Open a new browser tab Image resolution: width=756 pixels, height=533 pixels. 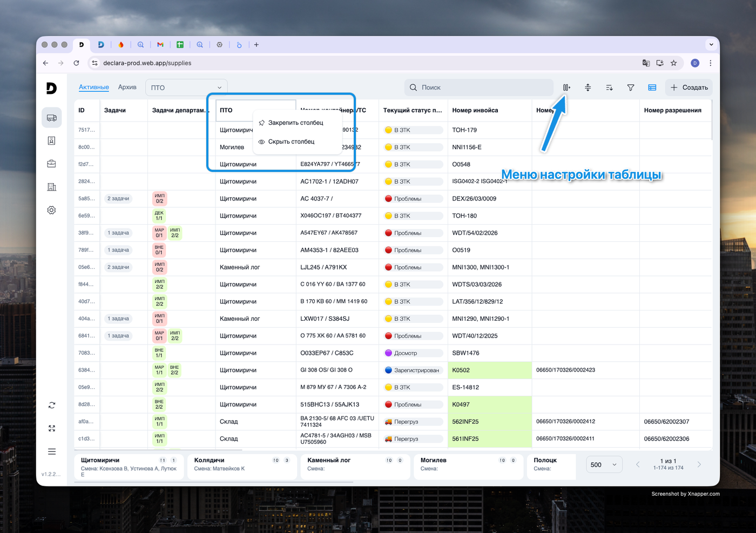pyautogui.click(x=256, y=45)
